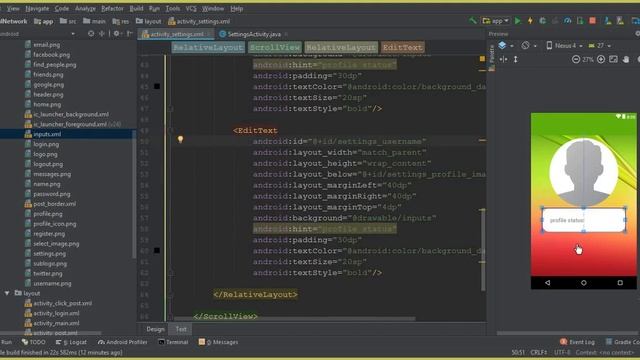Viewport: 640px width, 360px height.
Task: Open the Build menu
Action: point(136,8)
